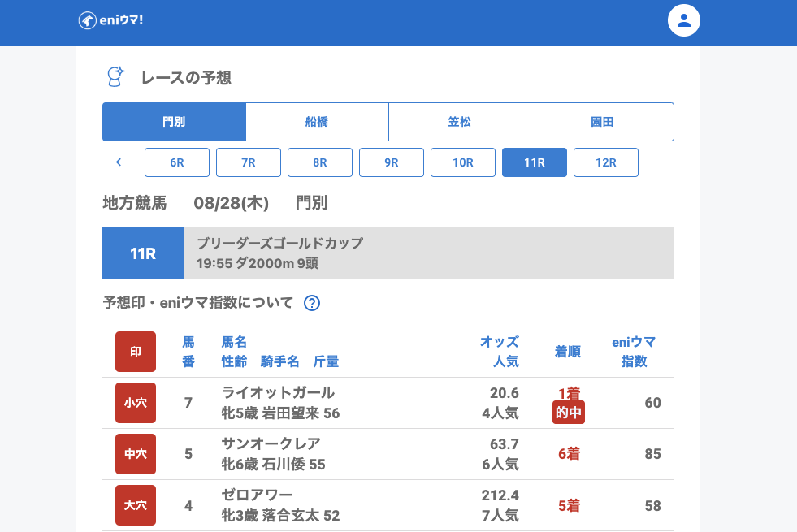
Task: Select race 6R button
Action: pos(177,162)
